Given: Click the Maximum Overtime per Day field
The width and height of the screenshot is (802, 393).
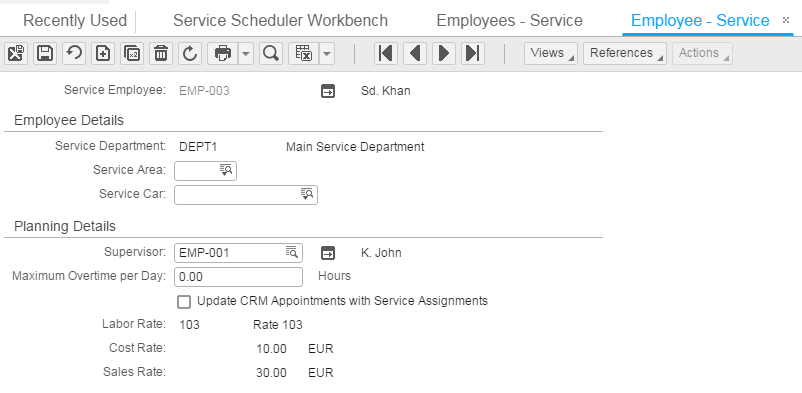Looking at the screenshot, I should pyautogui.click(x=238, y=277).
